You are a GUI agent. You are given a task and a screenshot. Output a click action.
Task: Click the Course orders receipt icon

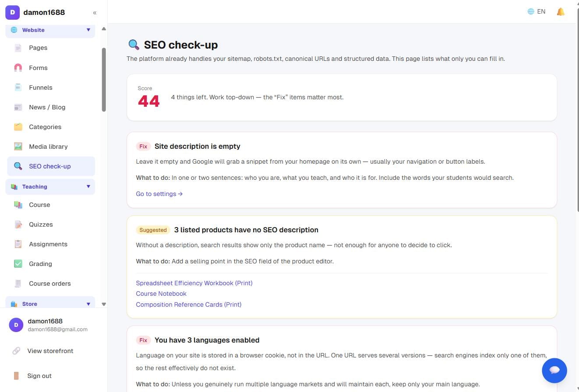(18, 283)
